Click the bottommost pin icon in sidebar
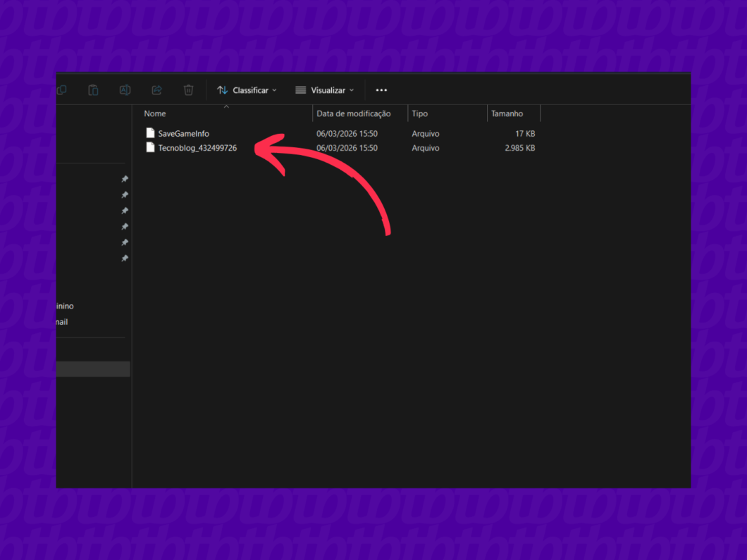 pyautogui.click(x=125, y=259)
